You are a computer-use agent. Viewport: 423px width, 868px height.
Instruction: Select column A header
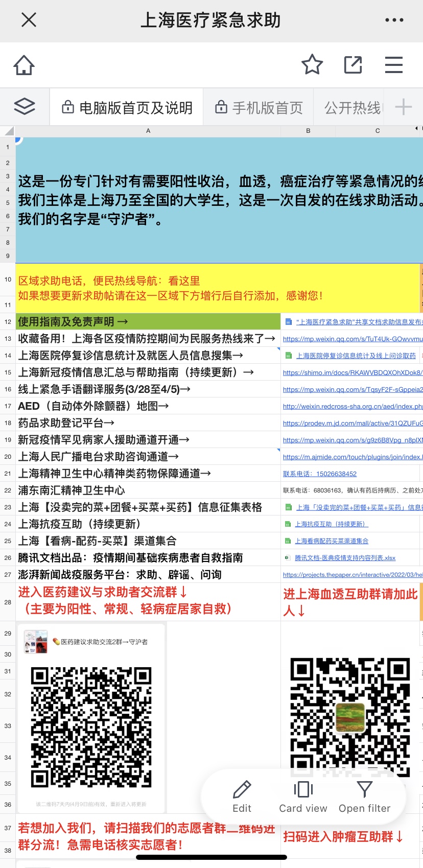[x=148, y=131]
